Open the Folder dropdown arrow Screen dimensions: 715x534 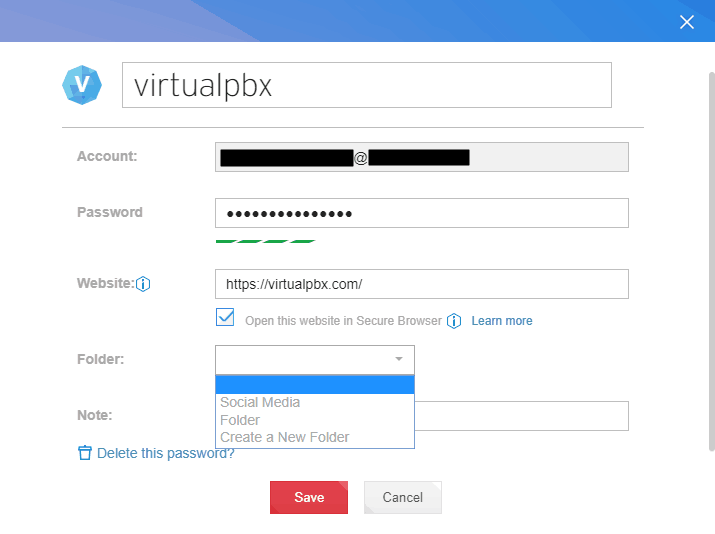click(399, 359)
